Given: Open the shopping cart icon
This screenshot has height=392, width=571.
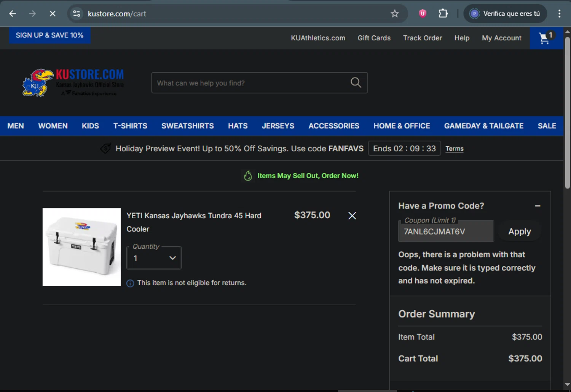Looking at the screenshot, I should [546, 38].
